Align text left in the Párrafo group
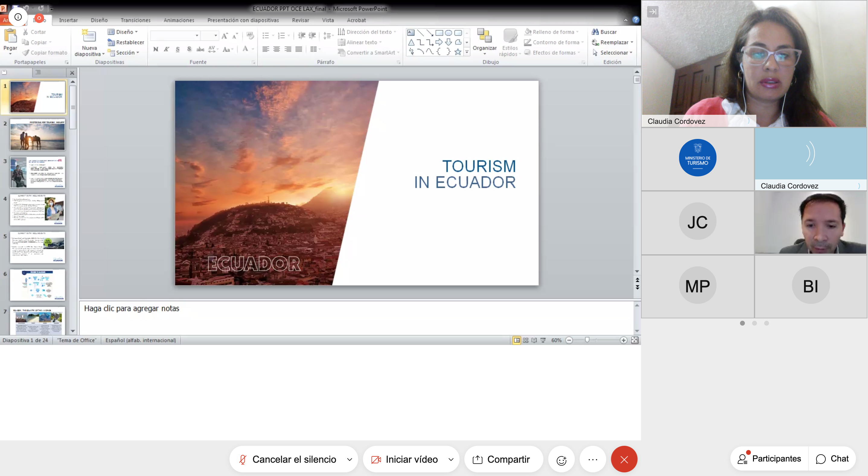Screen dimensions: 868x476 coord(266,49)
